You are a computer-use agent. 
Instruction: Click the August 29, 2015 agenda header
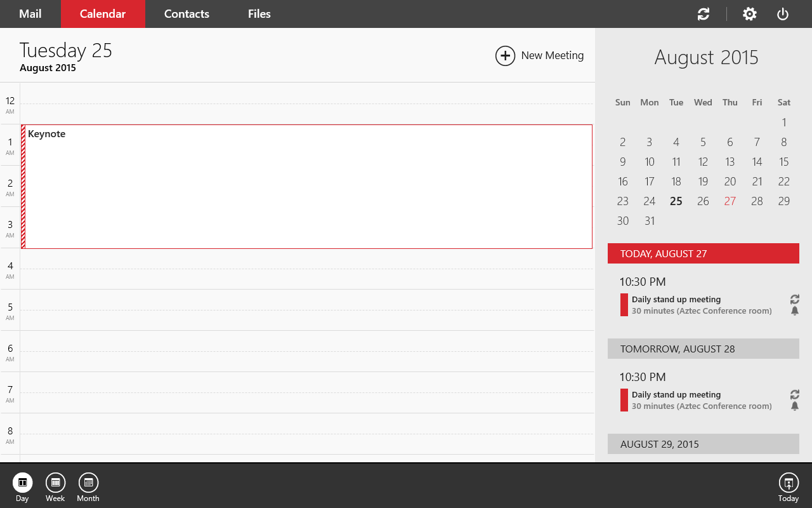pos(703,444)
